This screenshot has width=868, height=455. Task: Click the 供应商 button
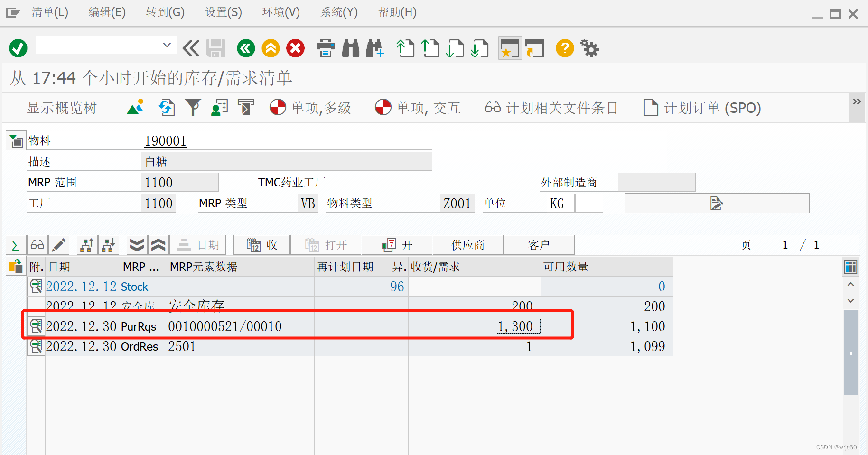point(468,245)
